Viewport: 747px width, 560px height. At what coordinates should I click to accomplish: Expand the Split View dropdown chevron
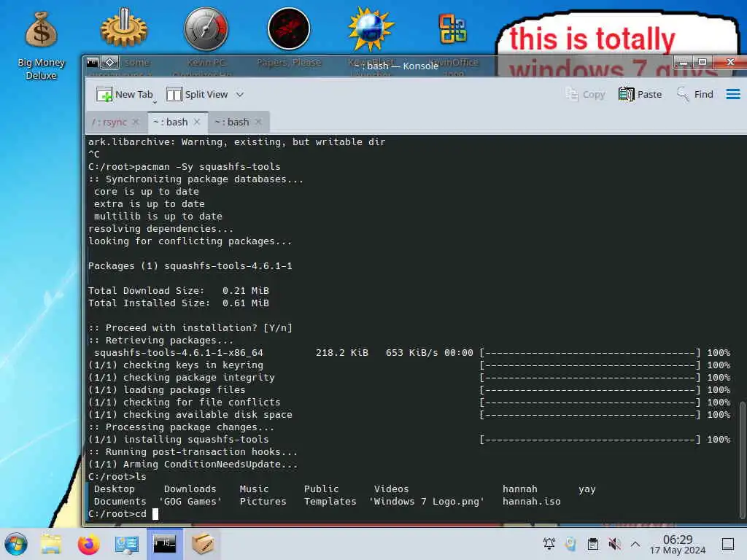click(x=240, y=94)
